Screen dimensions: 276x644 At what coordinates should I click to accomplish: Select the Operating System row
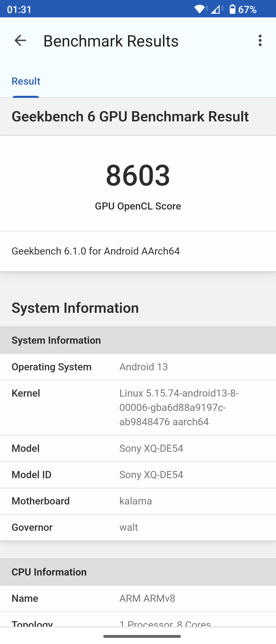[138, 367]
